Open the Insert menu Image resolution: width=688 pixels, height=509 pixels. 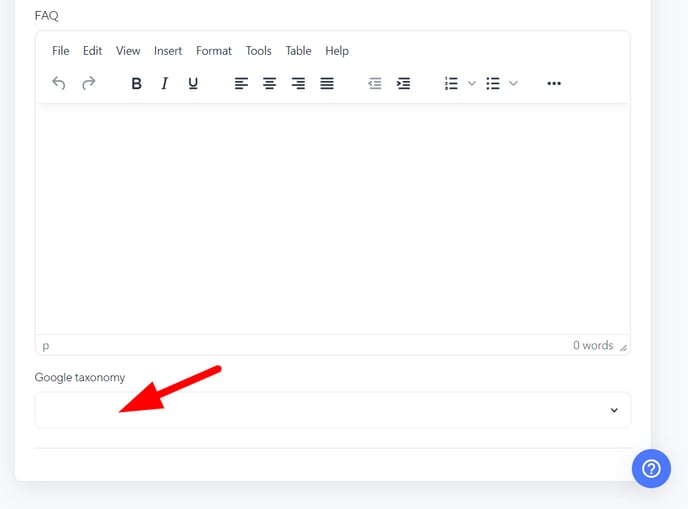point(168,51)
